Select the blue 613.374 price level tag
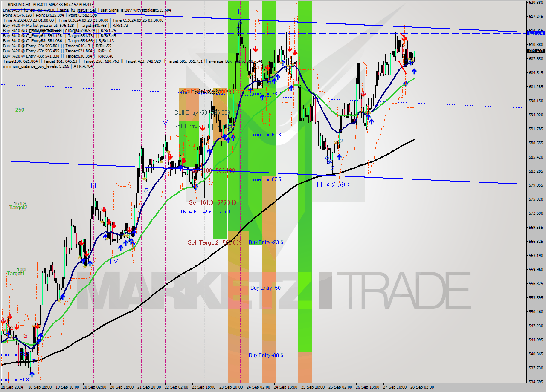The image size is (546, 392). pyautogui.click(x=536, y=33)
